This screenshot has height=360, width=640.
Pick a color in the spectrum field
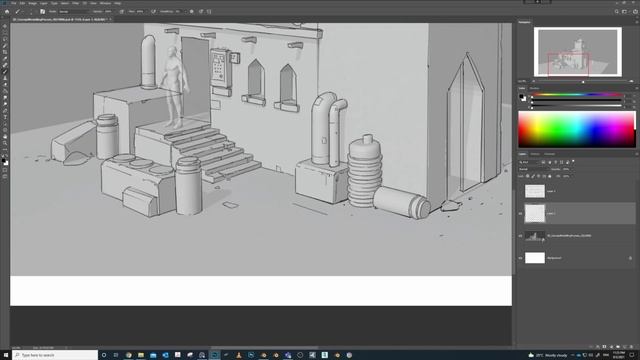click(x=577, y=129)
